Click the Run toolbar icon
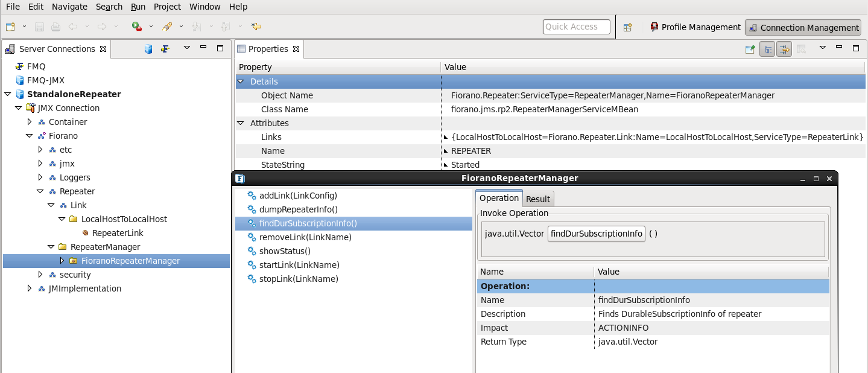 click(137, 27)
